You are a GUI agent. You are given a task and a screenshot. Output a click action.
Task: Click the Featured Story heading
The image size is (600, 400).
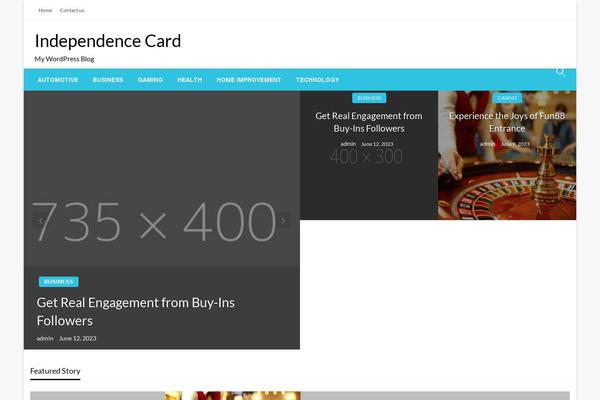coord(55,371)
